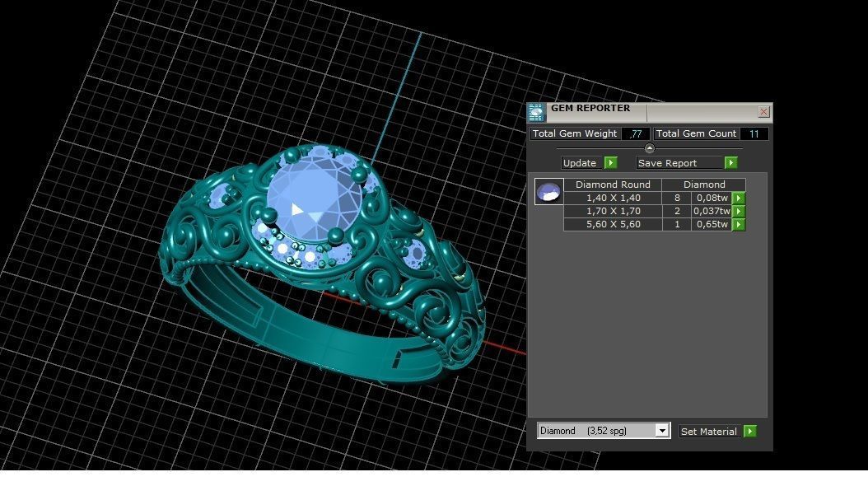
Task: Click the Diamond material column header
Action: [x=704, y=185]
